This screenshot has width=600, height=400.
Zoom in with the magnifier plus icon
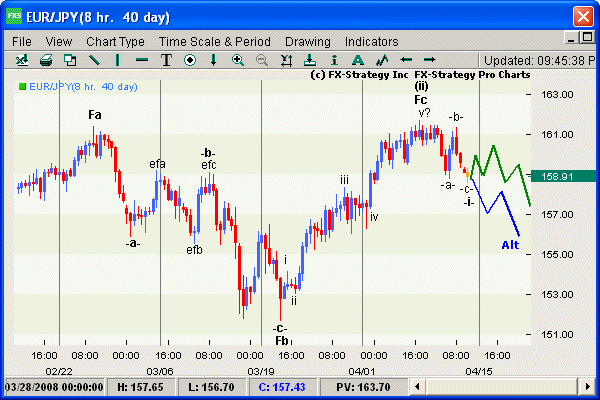coord(238,60)
